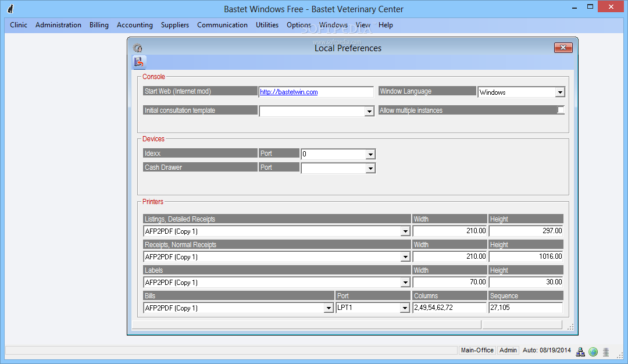
Task: Click the Cash Drawer device label
Action: (200, 167)
